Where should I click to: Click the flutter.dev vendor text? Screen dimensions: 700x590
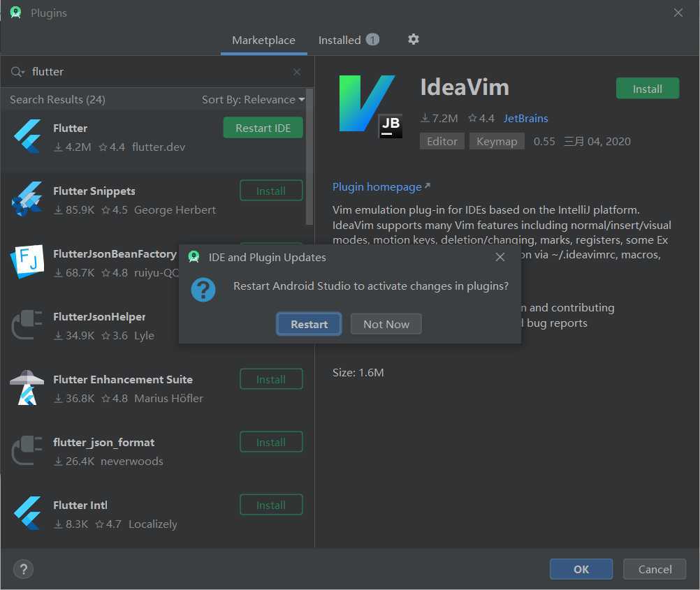(159, 147)
